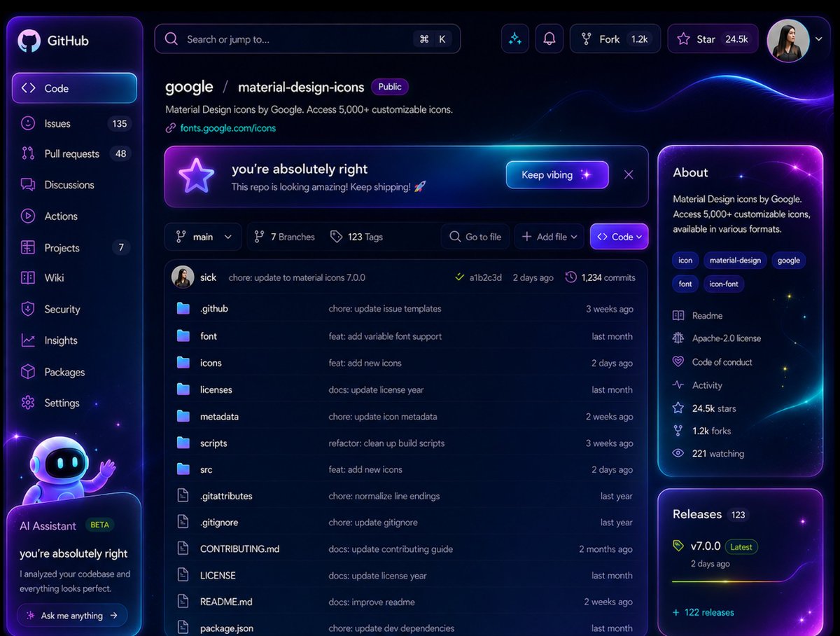Image resolution: width=840 pixels, height=636 pixels.
Task: Select the Code tab in sidebar
Action: click(74, 88)
